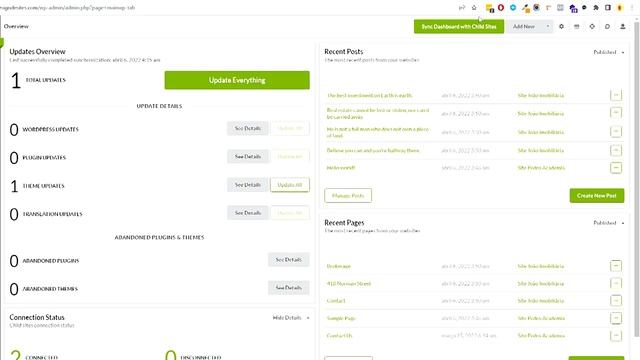See Details for Abandoned Plugins
The image size is (640, 360).
click(x=289, y=260)
